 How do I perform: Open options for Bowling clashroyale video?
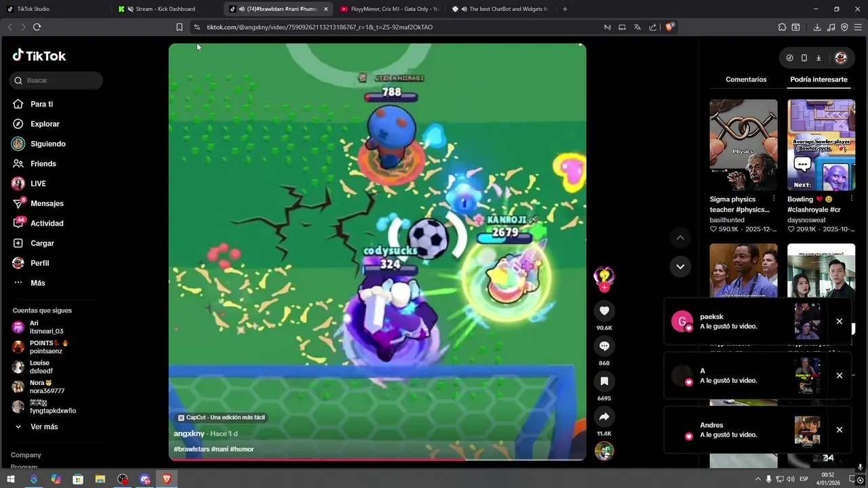pyautogui.click(x=852, y=199)
